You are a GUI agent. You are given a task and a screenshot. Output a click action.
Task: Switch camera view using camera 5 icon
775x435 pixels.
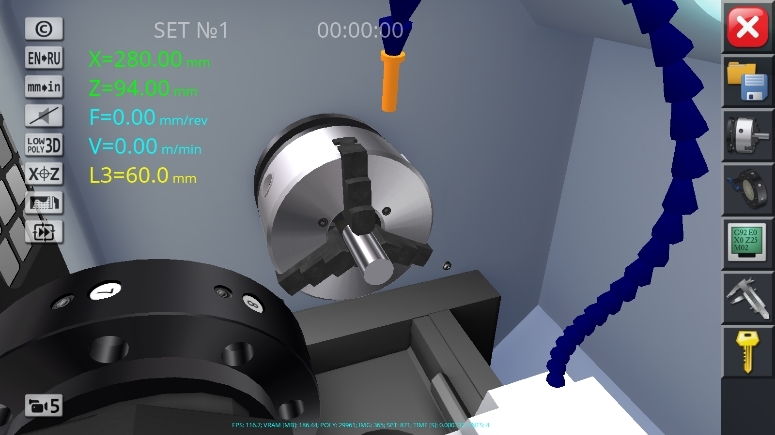44,406
